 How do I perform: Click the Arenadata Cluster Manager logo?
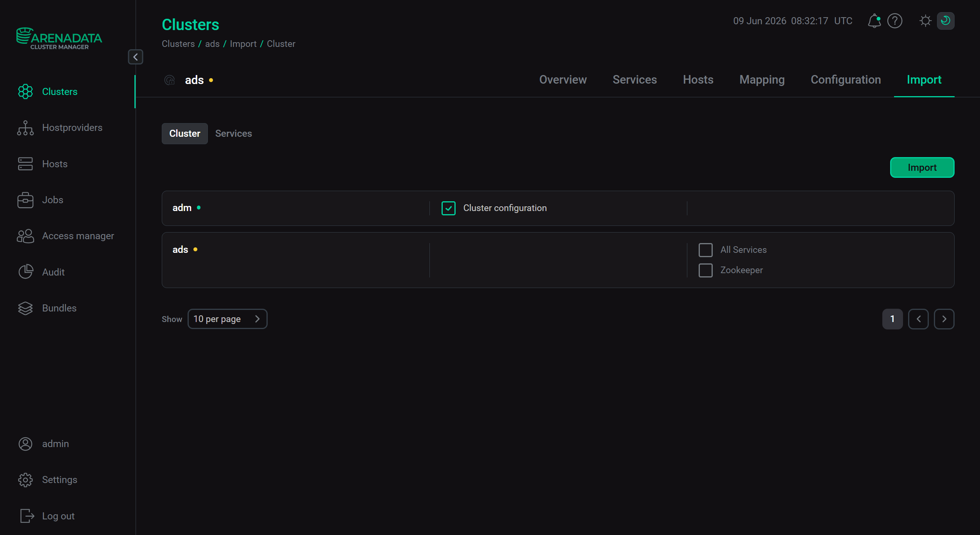pyautogui.click(x=59, y=39)
